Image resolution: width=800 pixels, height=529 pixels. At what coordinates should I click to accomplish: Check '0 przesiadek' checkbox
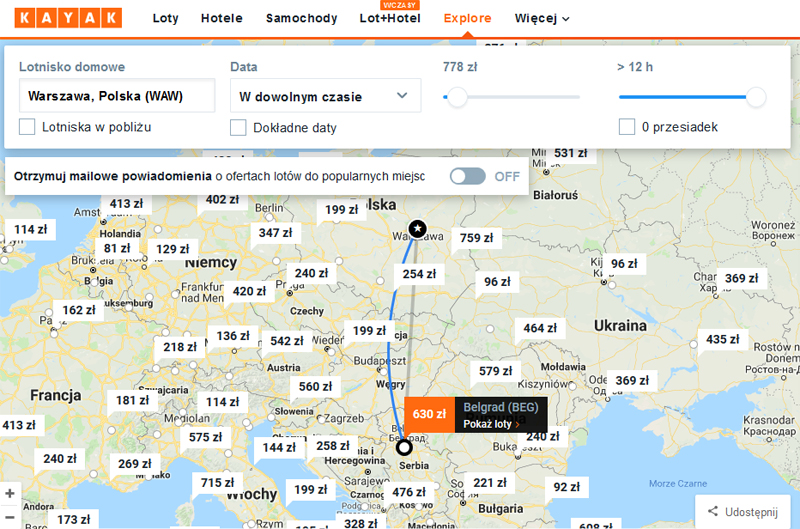(x=627, y=127)
